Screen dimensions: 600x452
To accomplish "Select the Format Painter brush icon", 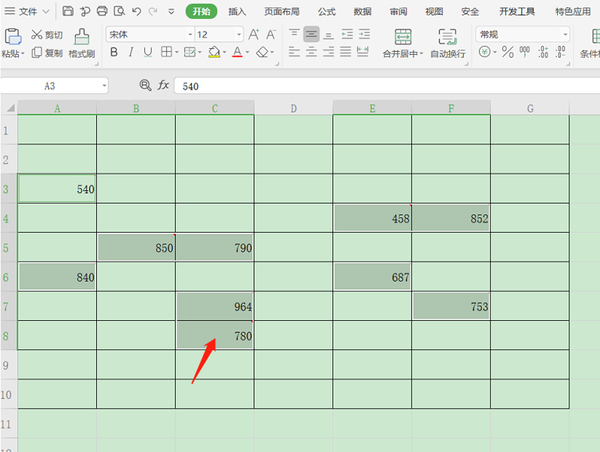I will click(x=82, y=37).
